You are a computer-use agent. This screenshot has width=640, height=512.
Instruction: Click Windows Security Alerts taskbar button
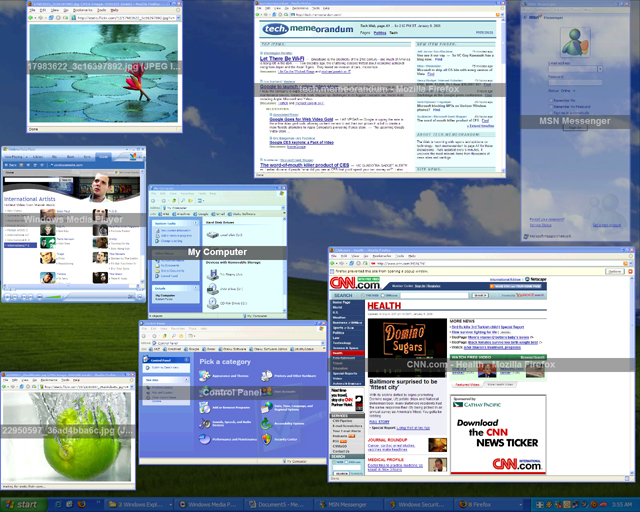pyautogui.click(x=419, y=505)
